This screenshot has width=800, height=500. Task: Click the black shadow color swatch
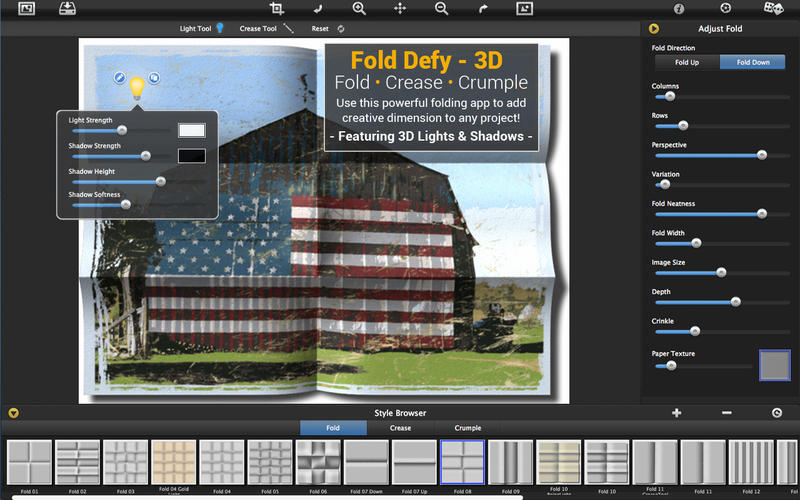point(192,156)
